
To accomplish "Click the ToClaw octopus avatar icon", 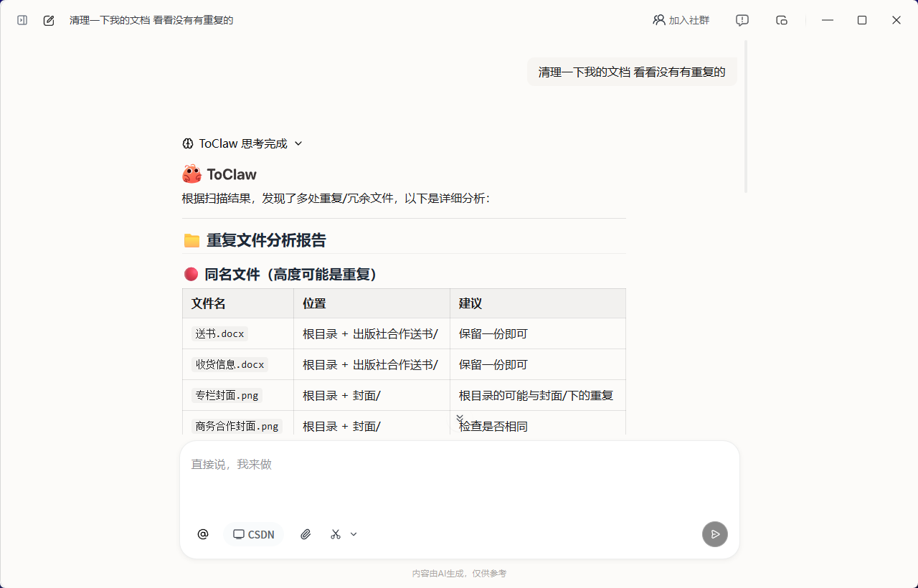I will pos(190,173).
